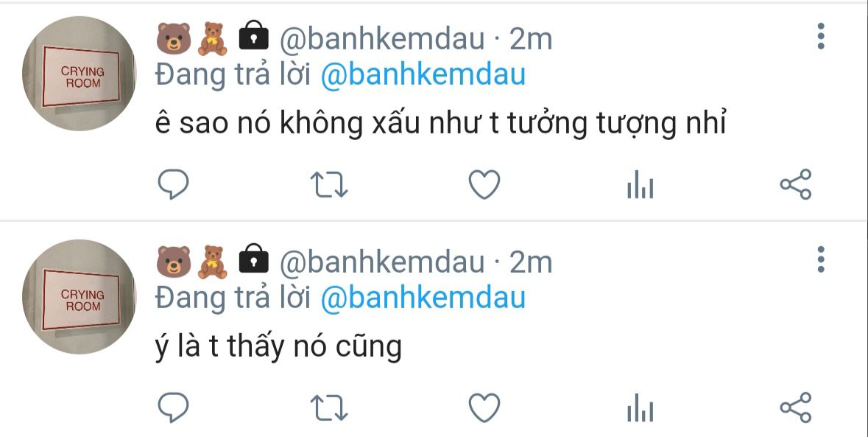The height and width of the screenshot is (437, 868).
Task: Open more options menu of first tweet
Action: point(821,37)
